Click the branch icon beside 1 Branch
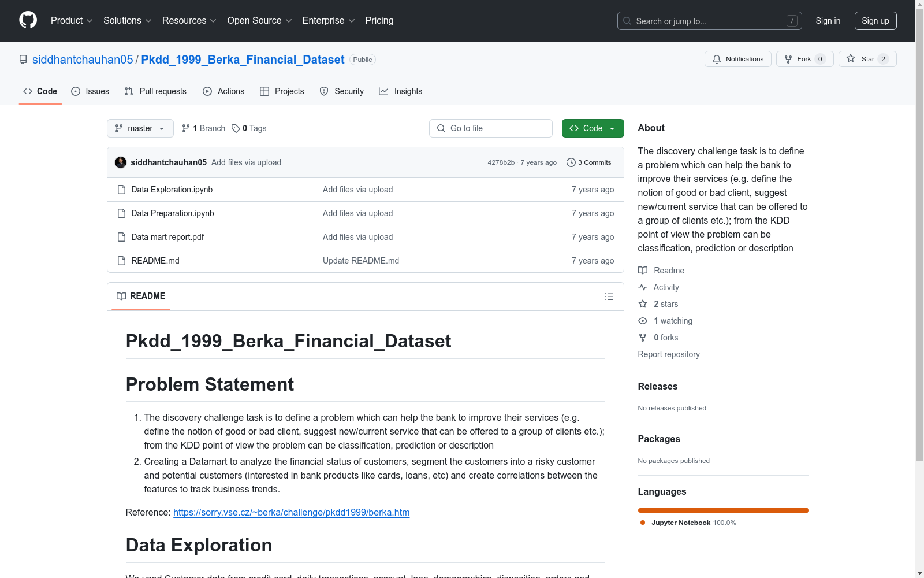 point(186,128)
